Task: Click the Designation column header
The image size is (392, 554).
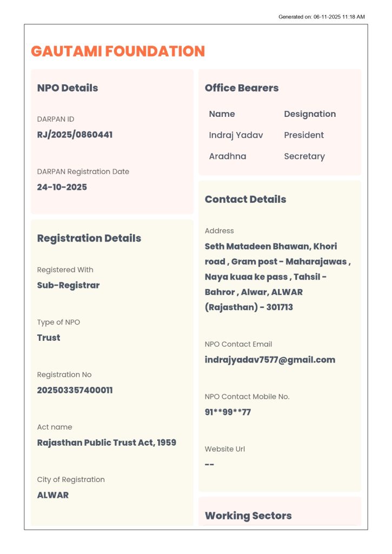Action: coord(310,114)
